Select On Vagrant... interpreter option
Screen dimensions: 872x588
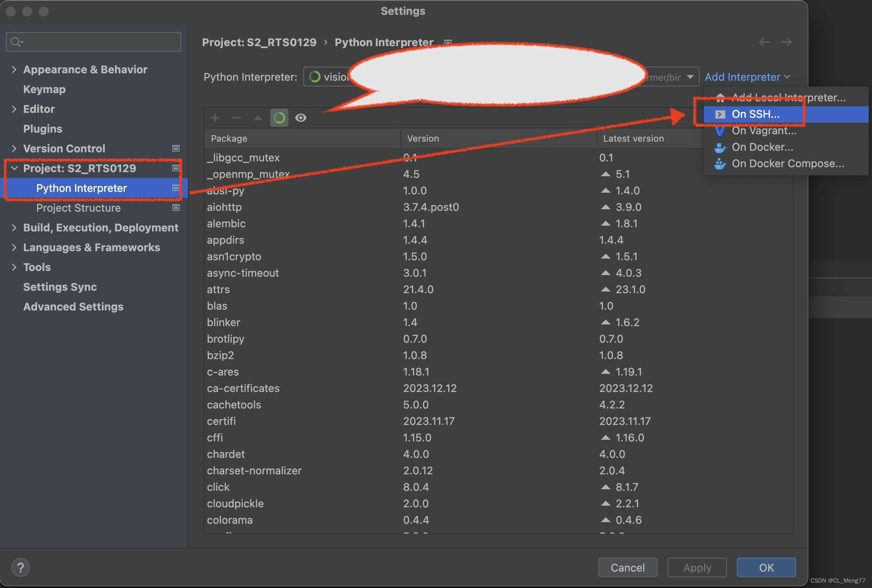764,131
